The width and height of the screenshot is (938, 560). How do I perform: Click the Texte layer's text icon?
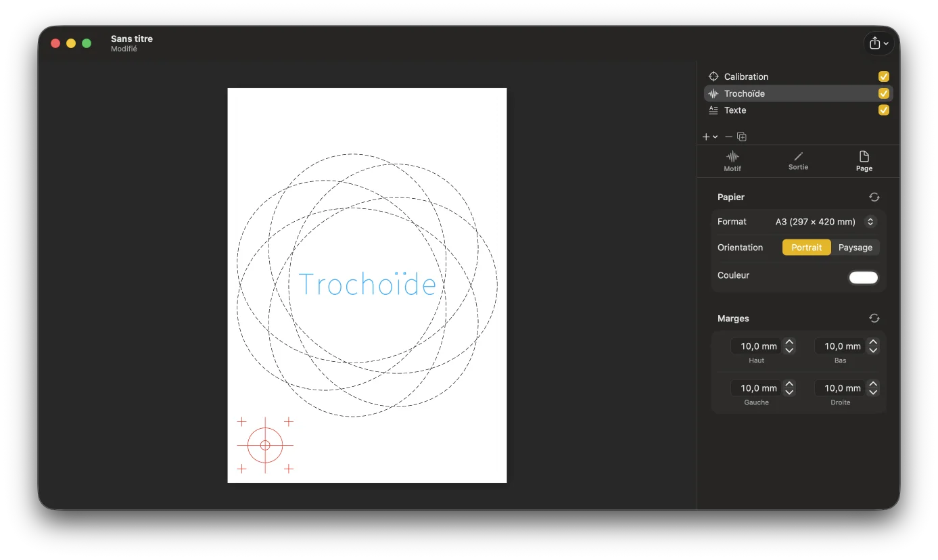tap(713, 110)
